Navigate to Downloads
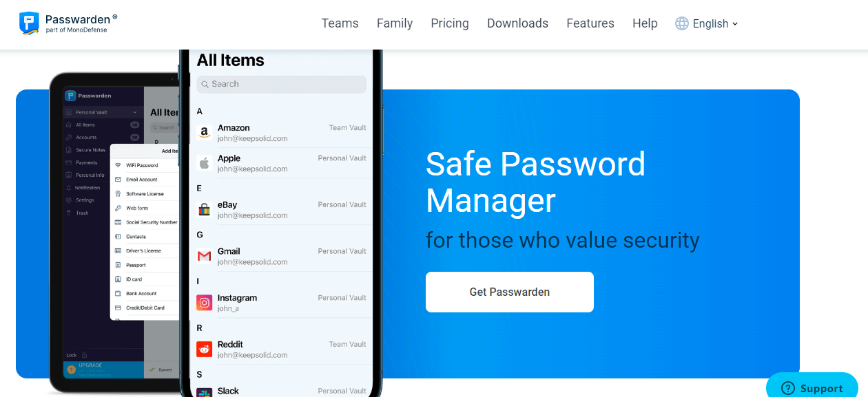Viewport: 868px width, 397px height. coord(518,23)
